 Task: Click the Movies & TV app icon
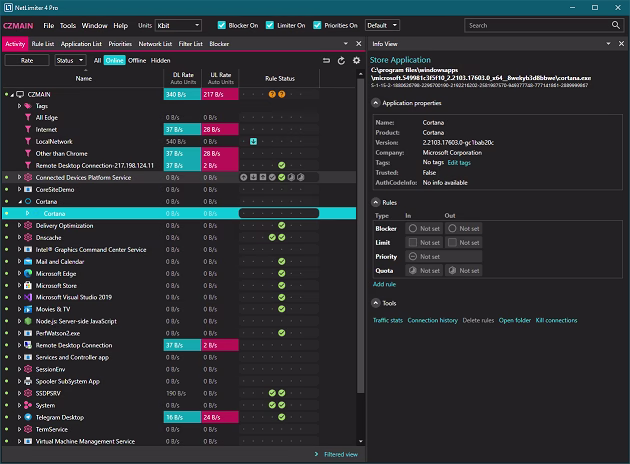pos(28,309)
